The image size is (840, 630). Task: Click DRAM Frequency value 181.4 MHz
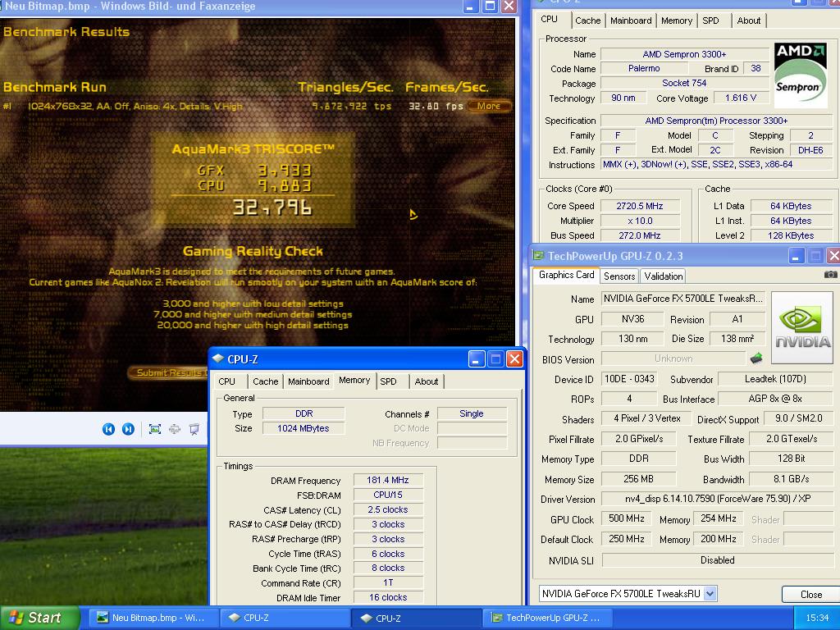pyautogui.click(x=388, y=480)
